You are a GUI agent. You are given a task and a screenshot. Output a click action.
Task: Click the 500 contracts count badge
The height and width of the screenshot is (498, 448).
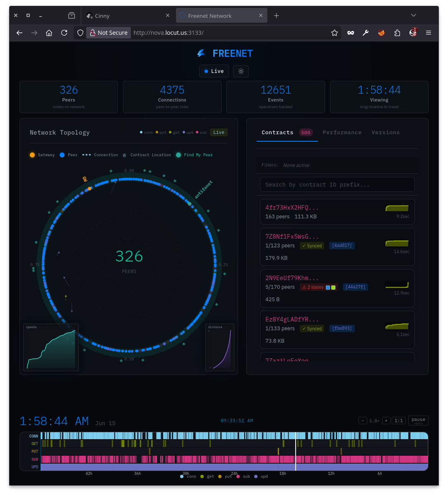[x=306, y=133]
